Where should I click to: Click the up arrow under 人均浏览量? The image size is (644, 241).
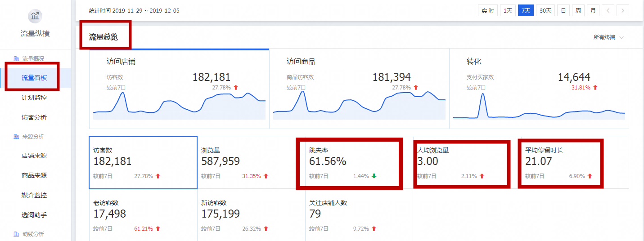click(482, 176)
